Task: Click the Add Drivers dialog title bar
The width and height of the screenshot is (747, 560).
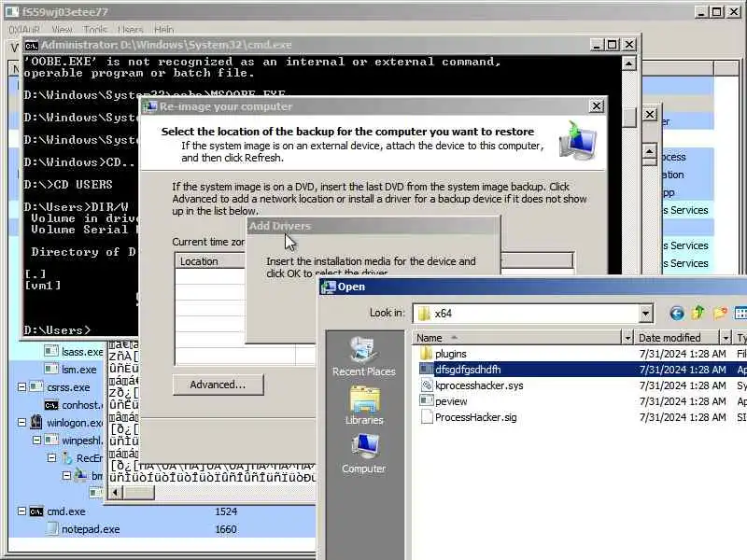Action: coord(373,226)
